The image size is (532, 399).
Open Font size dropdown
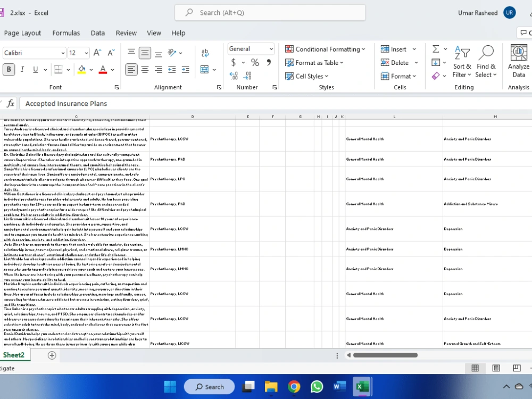(86, 53)
